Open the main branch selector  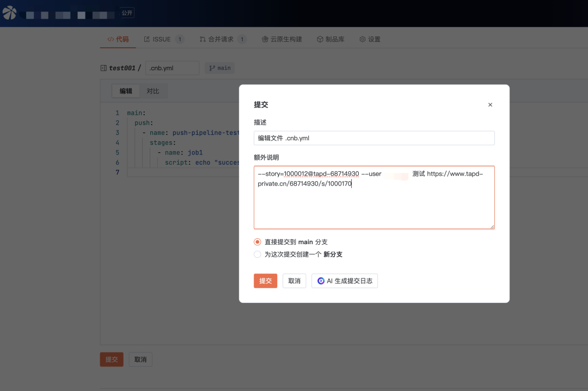point(220,68)
